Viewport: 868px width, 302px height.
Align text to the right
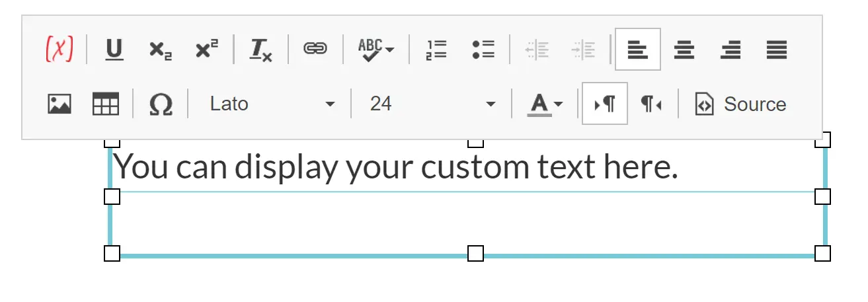pos(730,50)
